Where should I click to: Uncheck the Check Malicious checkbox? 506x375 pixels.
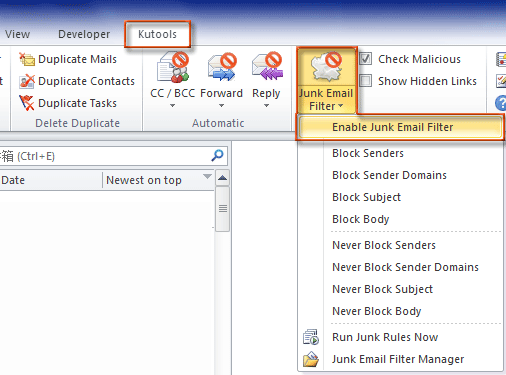tap(365, 59)
